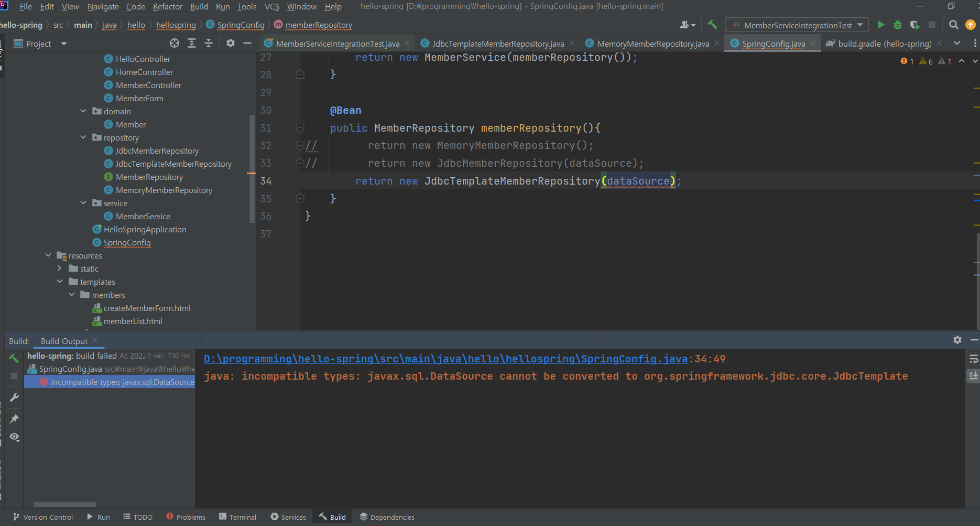Go to previous highlighted error arrow
Screen dimensions: 980x526
pyautogui.click(x=962, y=61)
